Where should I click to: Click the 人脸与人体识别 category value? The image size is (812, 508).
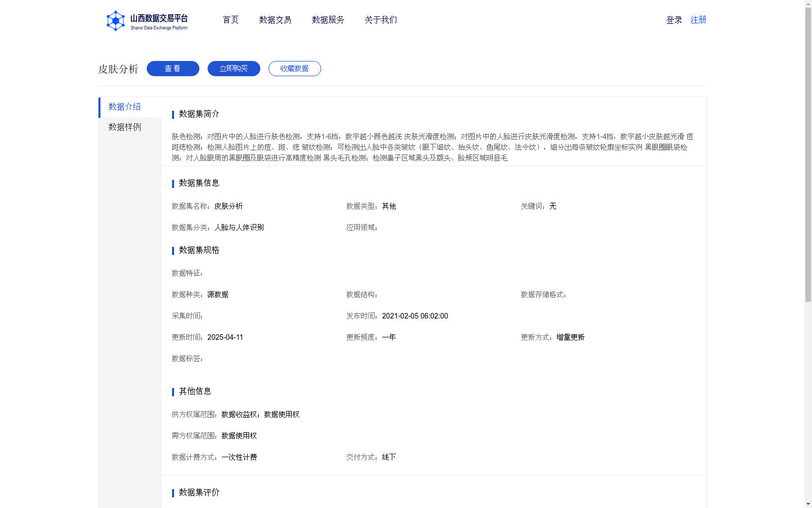(x=239, y=228)
